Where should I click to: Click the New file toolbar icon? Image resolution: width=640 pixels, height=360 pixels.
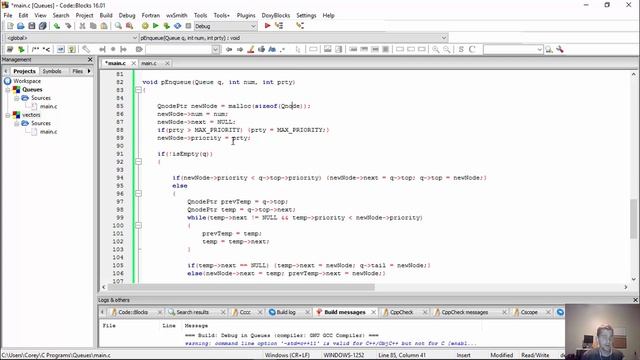(10, 26)
